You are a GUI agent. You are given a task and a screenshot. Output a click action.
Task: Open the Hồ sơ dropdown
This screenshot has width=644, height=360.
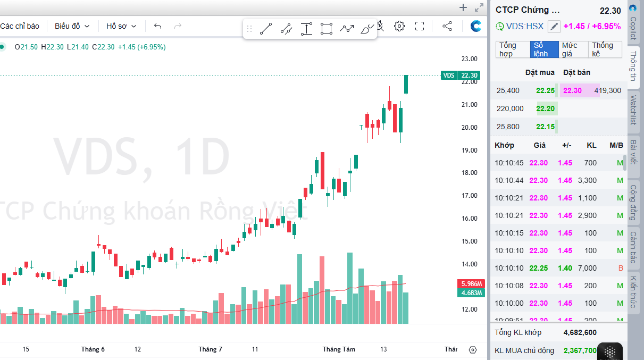[x=121, y=26]
